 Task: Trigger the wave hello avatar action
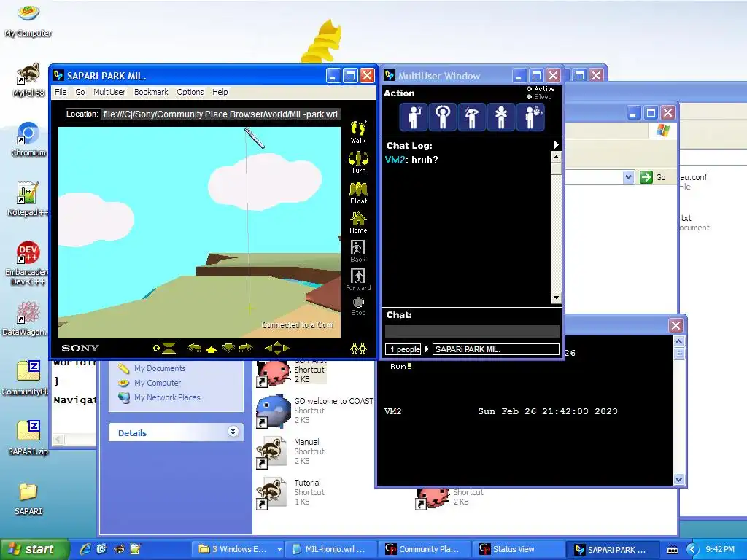[414, 117]
